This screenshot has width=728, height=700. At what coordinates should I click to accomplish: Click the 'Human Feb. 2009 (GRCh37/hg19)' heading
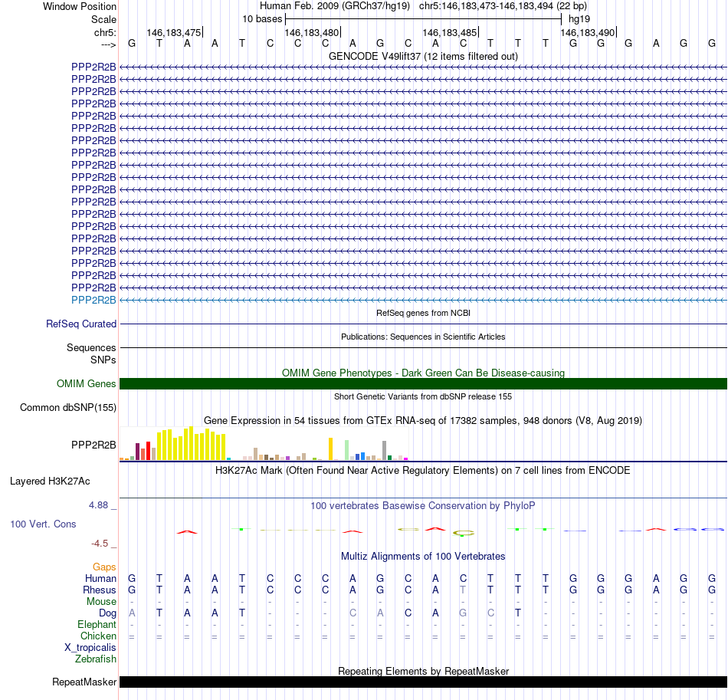[x=335, y=6]
